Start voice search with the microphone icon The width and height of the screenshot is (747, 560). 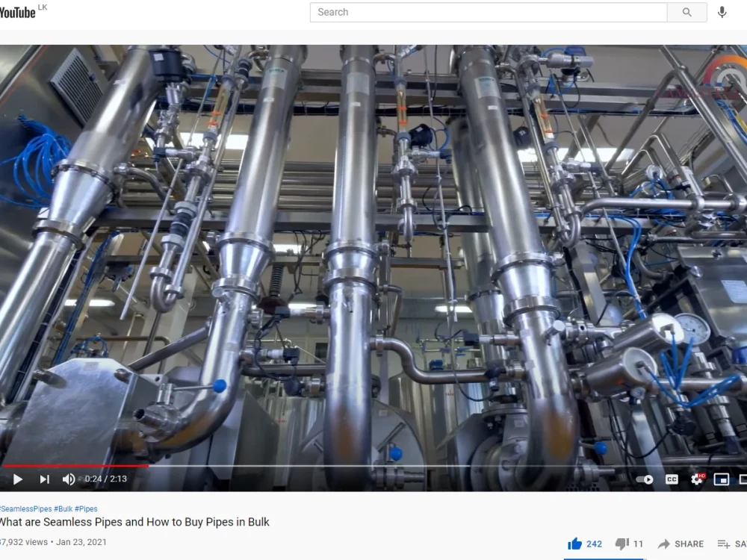[722, 13]
